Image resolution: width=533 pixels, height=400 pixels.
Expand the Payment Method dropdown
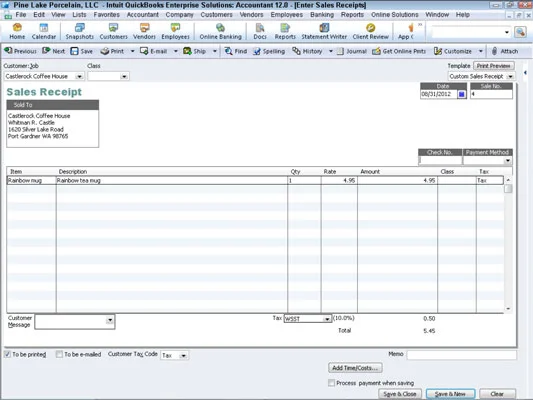508,160
